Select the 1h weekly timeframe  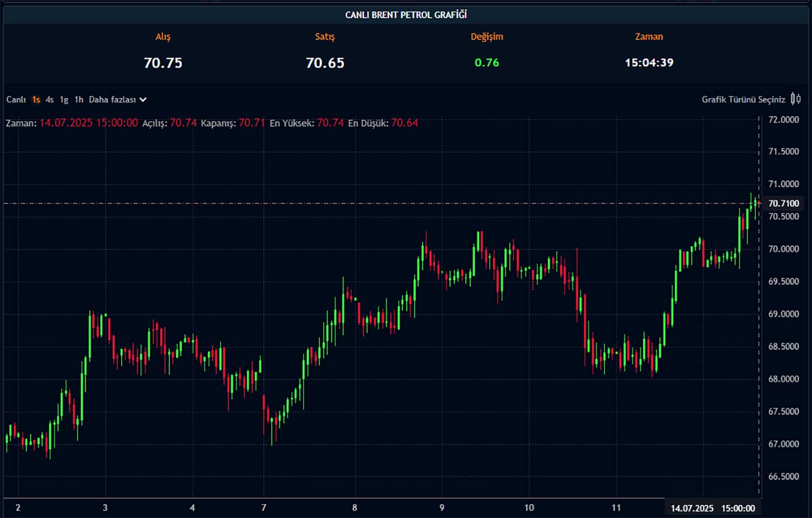tap(79, 100)
